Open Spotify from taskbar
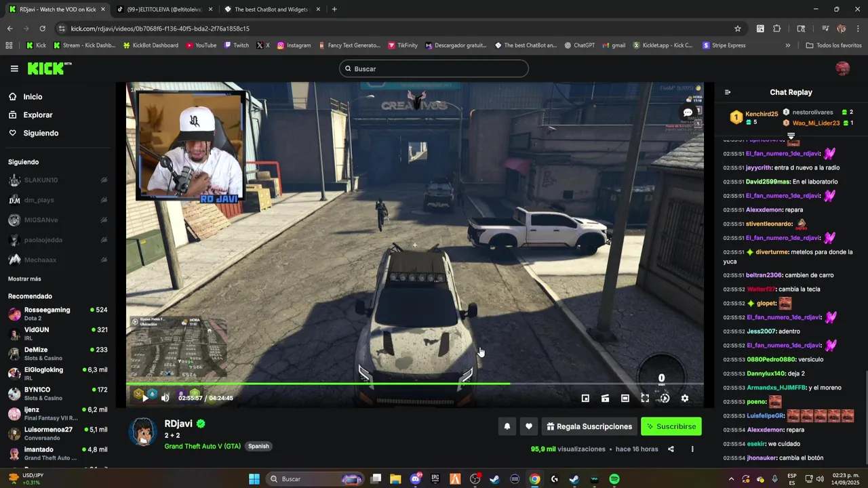 click(x=614, y=479)
